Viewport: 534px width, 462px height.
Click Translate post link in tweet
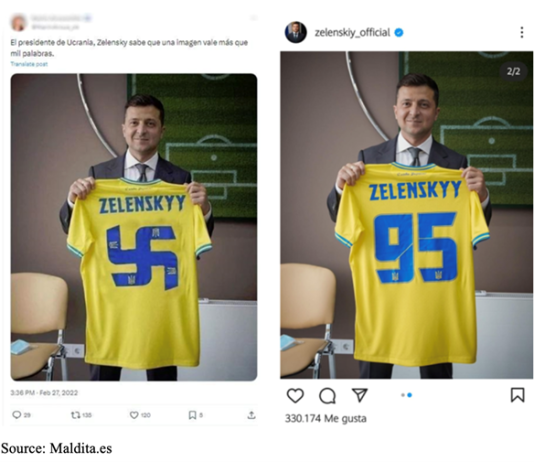tap(29, 64)
